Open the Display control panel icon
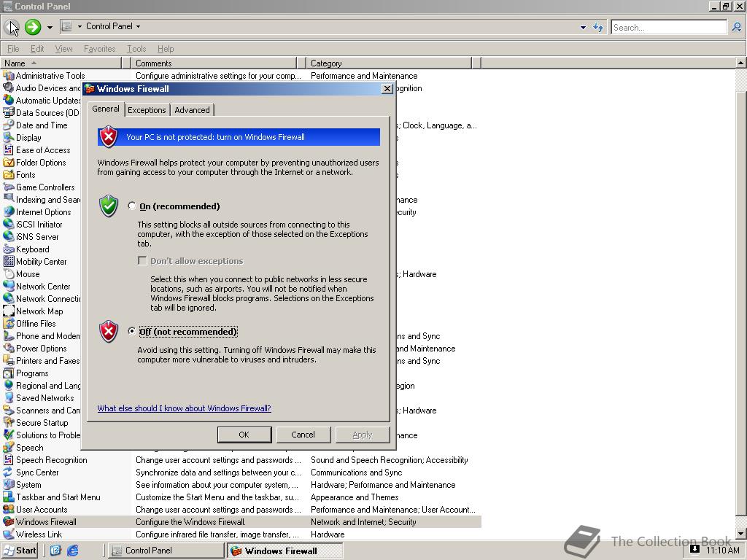This screenshot has width=747, height=560. coord(9,137)
